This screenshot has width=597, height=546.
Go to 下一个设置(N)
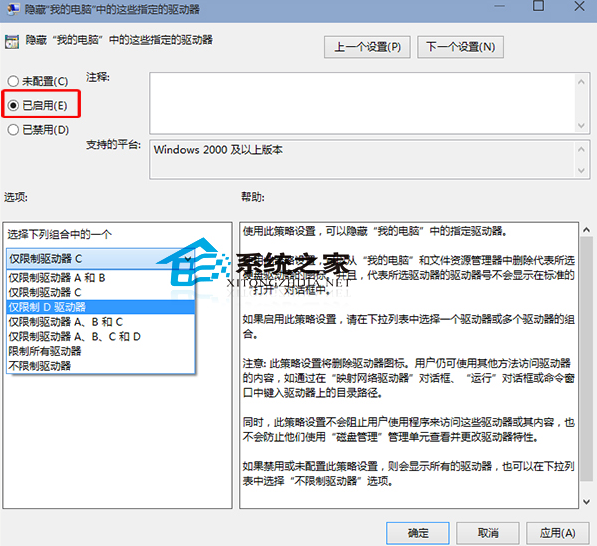(460, 47)
